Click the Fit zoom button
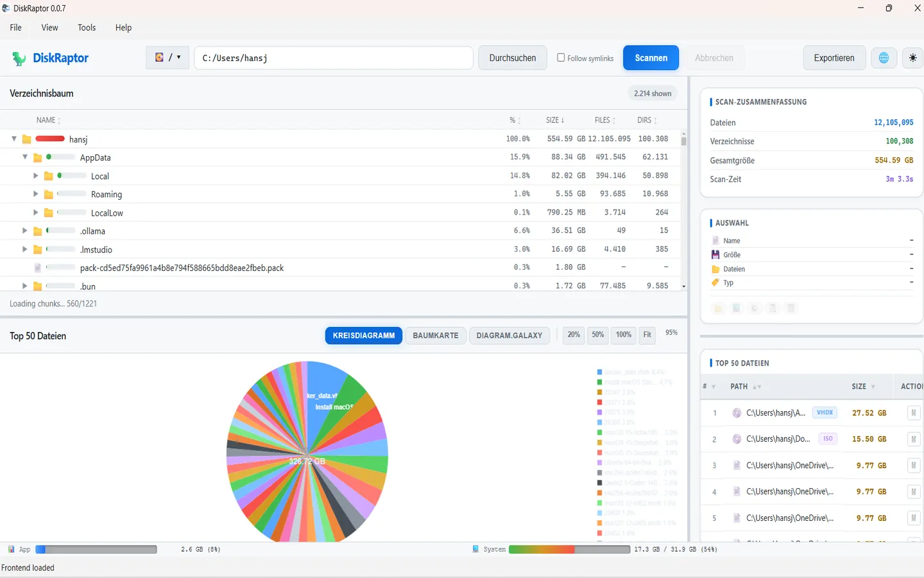 pos(647,335)
